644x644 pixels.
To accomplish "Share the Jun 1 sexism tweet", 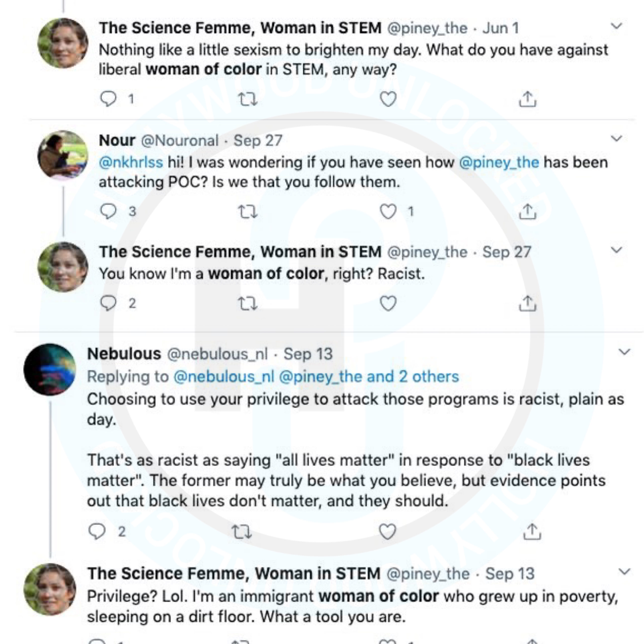I will (527, 99).
